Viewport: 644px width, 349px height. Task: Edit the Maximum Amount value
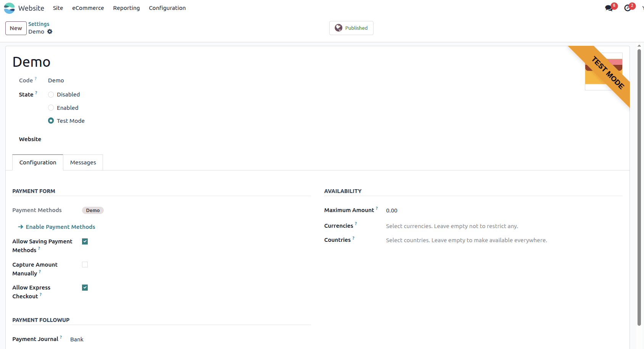(x=391, y=210)
